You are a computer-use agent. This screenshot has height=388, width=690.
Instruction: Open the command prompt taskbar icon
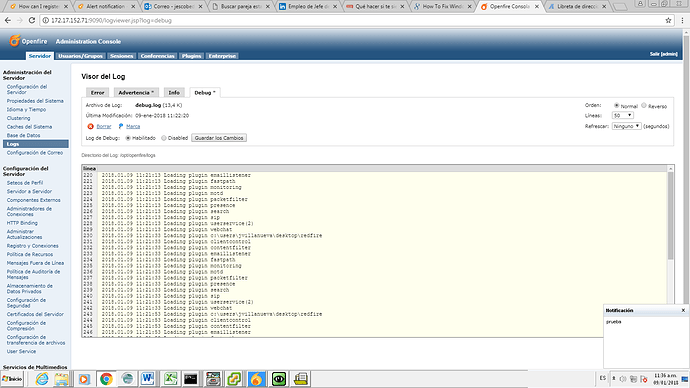(x=191, y=379)
